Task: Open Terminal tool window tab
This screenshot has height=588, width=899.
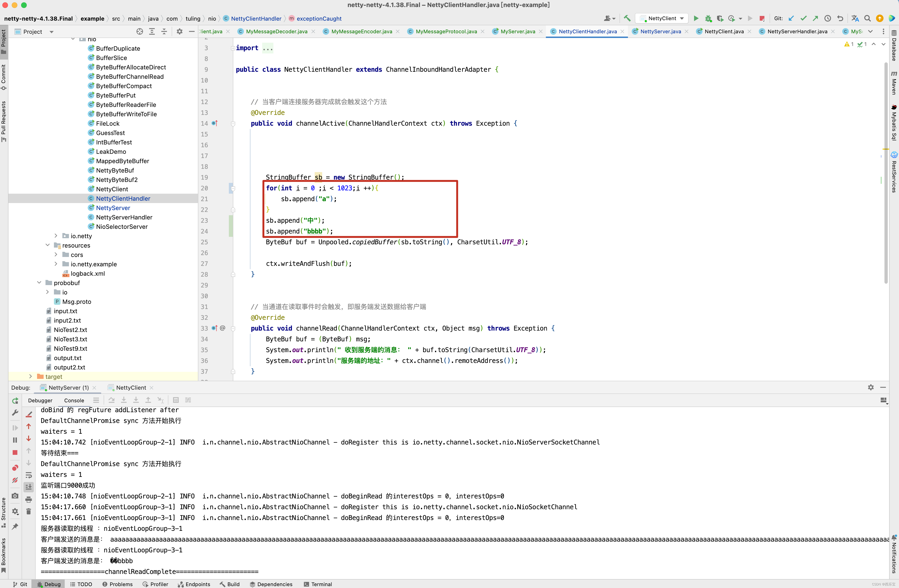Action: tap(318, 584)
